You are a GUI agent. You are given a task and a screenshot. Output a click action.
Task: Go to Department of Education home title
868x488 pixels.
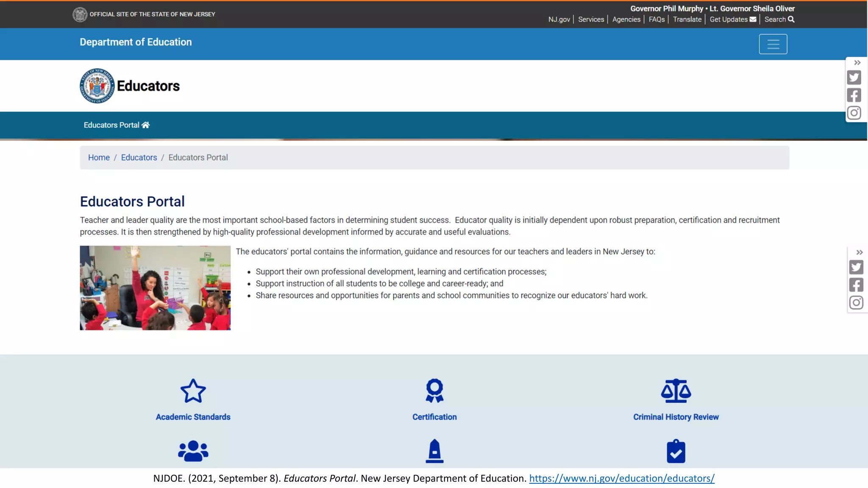pos(136,42)
